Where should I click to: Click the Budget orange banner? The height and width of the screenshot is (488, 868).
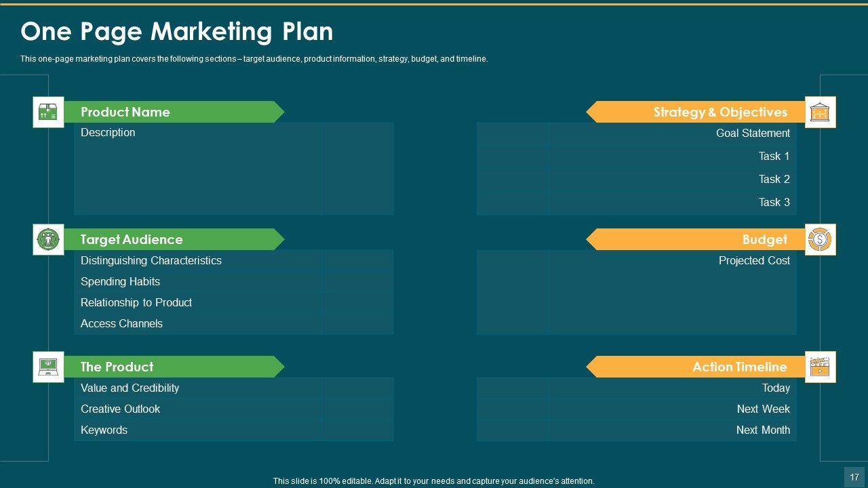click(x=695, y=239)
